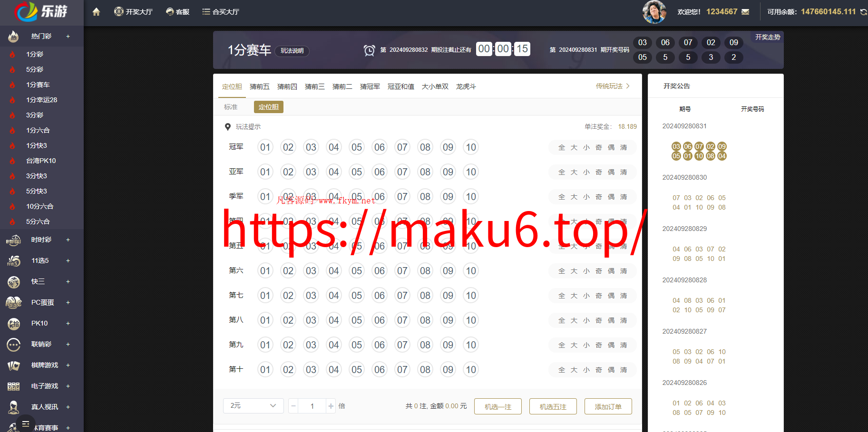
Task: Select number 05 in 亚军 row
Action: [x=357, y=172]
